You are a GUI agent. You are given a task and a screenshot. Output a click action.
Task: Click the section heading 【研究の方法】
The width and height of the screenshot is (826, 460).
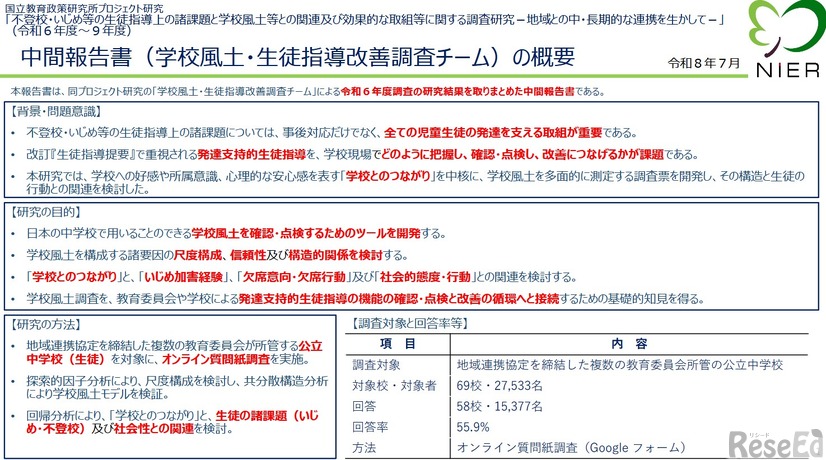pyautogui.click(x=44, y=325)
